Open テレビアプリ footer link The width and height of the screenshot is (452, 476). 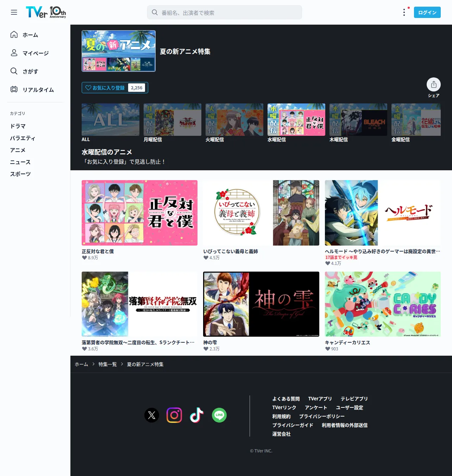click(354, 399)
